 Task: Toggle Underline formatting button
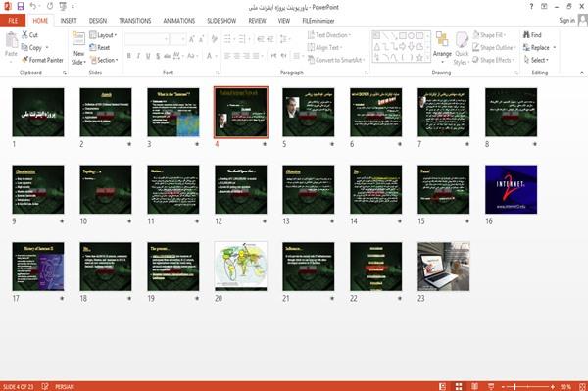[148, 56]
